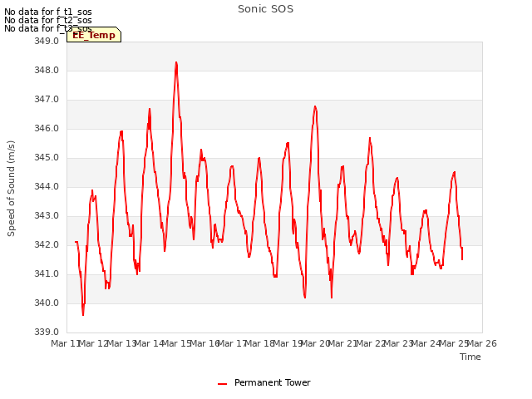Image resolution: width=532 pixels, height=399 pixels.
Task: Click the 345.0 y-axis tick label
Action: click(47, 157)
